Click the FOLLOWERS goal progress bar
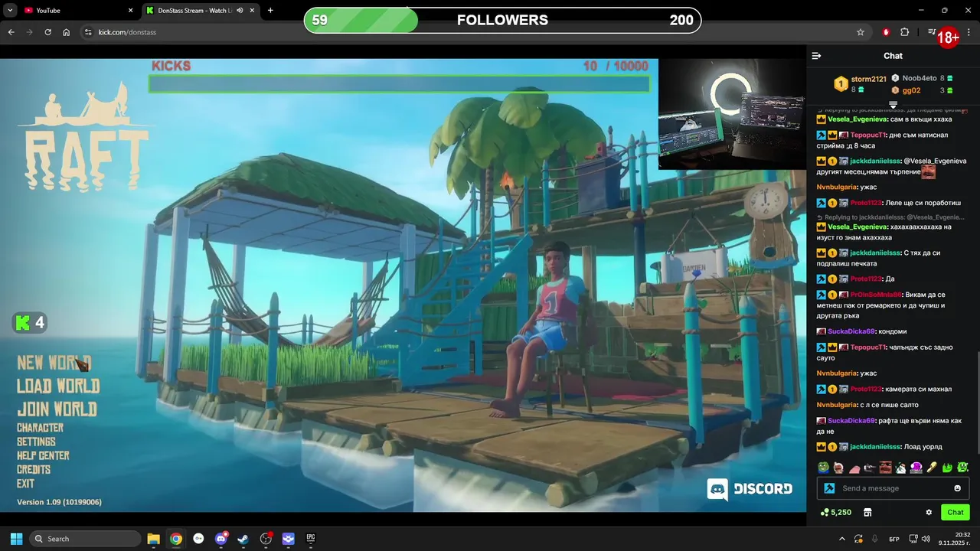This screenshot has height=551, width=980. (502, 20)
